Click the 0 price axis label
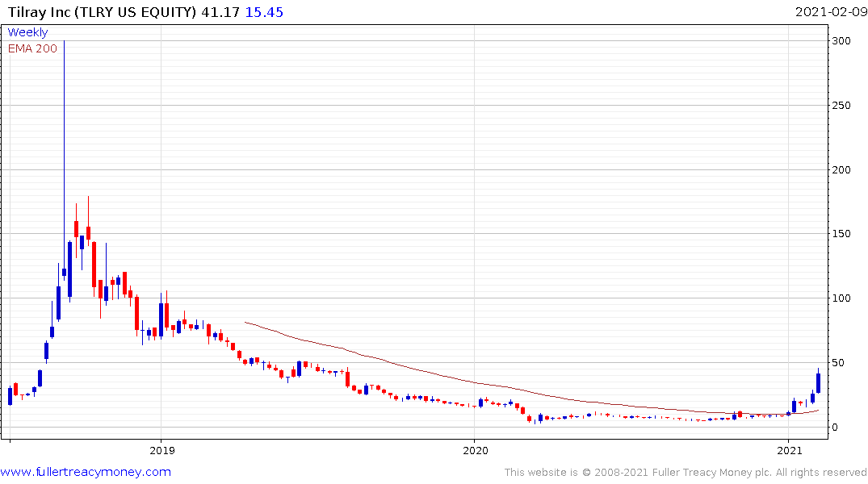This screenshot has height=484, width=868. click(835, 427)
